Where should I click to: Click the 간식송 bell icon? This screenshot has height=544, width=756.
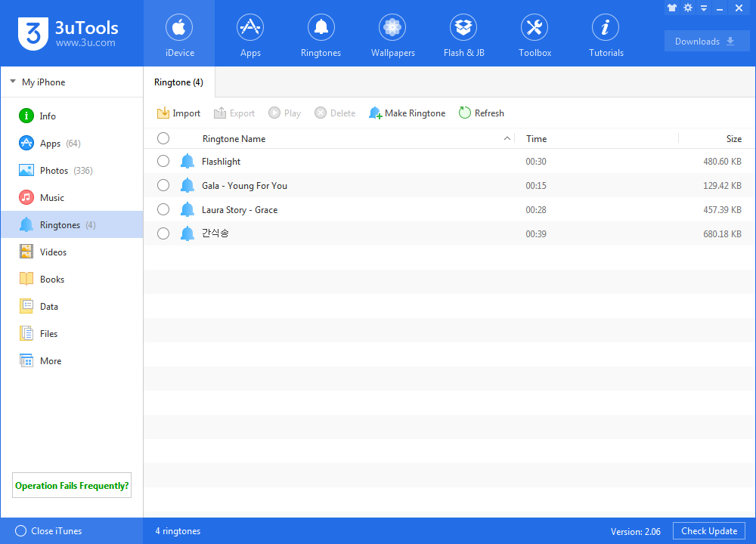tap(187, 233)
